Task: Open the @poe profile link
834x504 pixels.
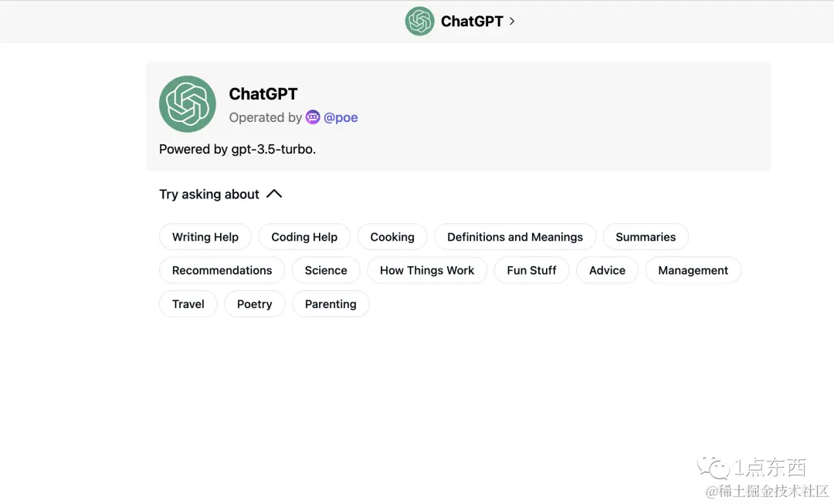Action: click(341, 117)
